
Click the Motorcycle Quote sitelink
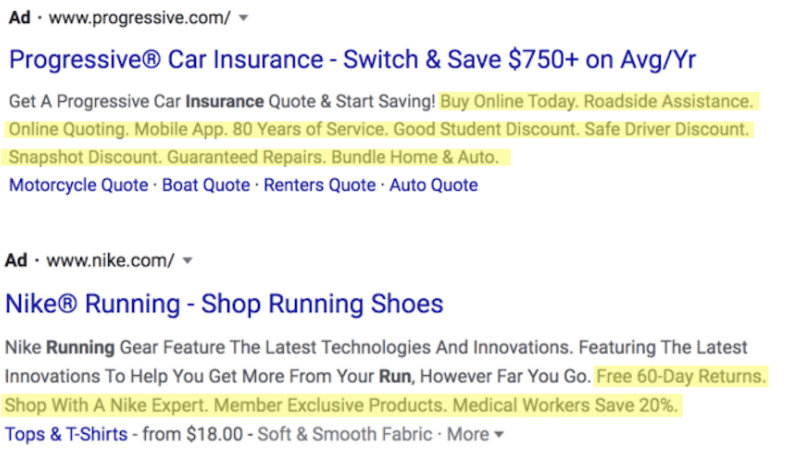click(78, 185)
